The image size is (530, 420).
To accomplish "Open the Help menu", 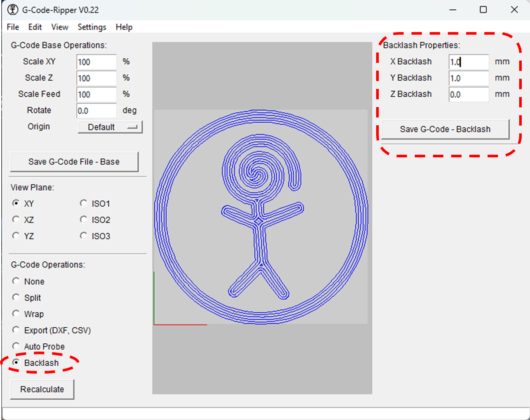I will (x=124, y=27).
